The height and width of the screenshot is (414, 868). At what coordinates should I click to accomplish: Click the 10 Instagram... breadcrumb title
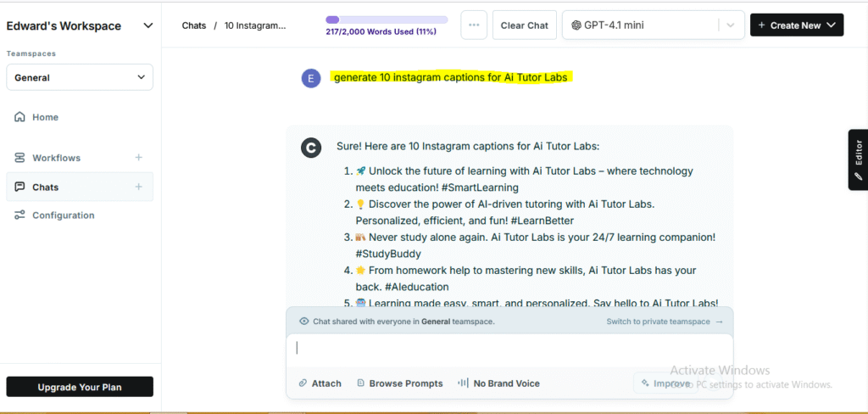[x=255, y=25]
